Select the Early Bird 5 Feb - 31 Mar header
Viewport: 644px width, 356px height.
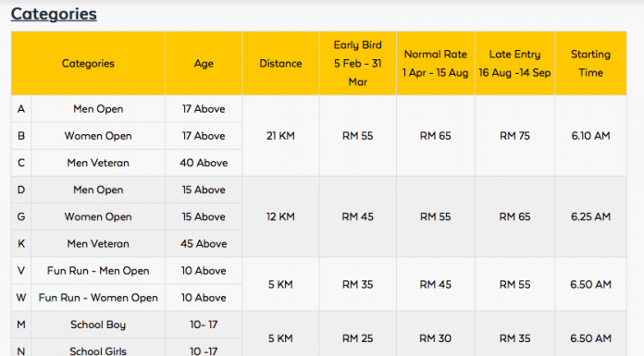tap(358, 63)
